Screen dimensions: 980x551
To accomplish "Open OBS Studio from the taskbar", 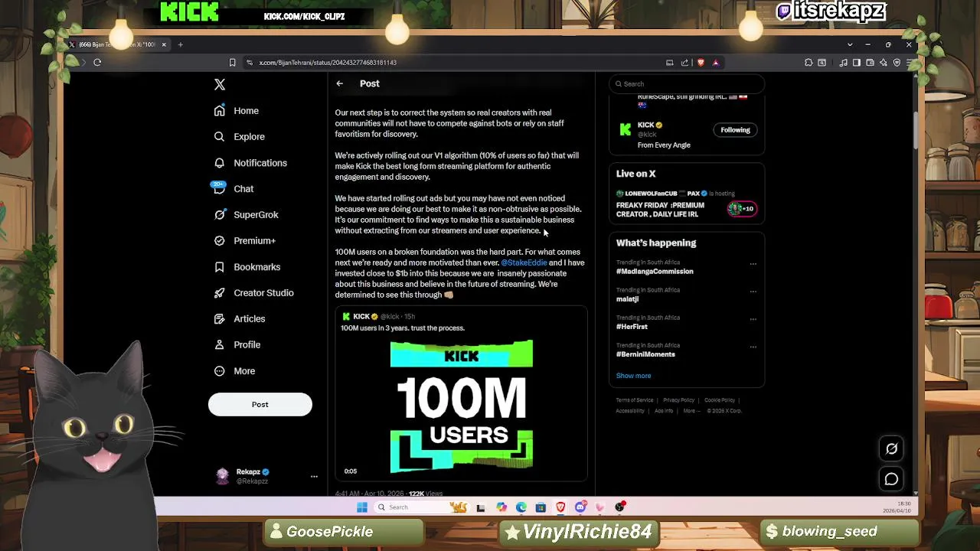I will (620, 507).
